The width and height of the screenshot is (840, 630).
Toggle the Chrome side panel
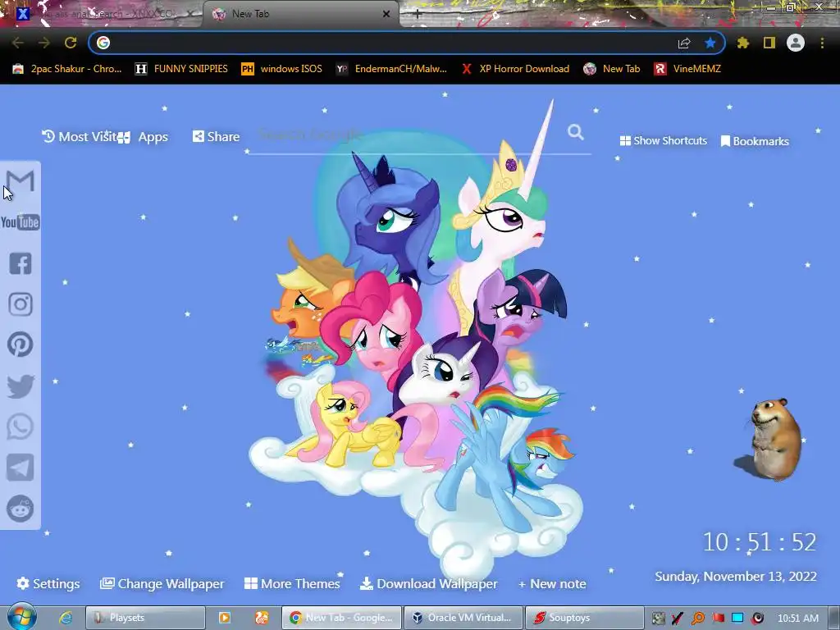[769, 43]
